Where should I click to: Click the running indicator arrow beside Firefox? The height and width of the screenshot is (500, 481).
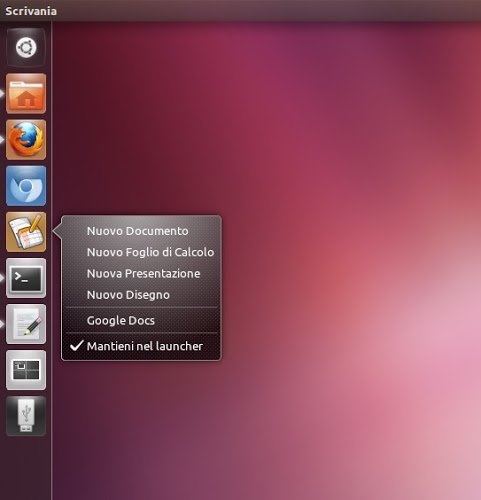click(2, 139)
